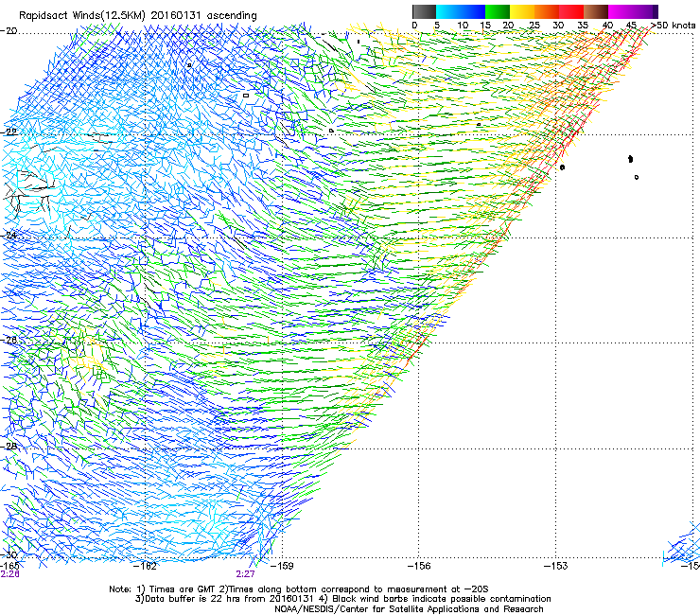Click the magenta 40-45 knots color band

point(621,11)
